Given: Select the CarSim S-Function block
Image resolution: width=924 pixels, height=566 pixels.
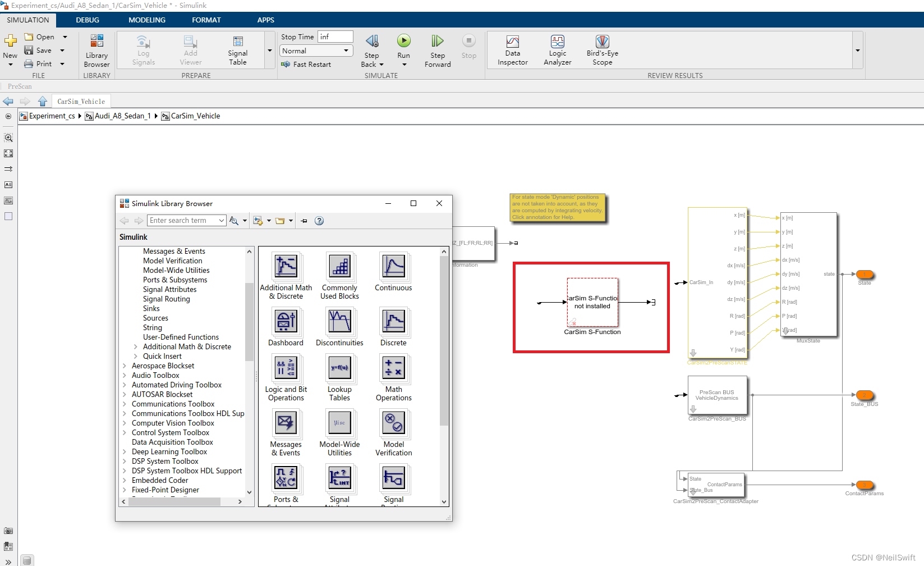Looking at the screenshot, I should coord(592,303).
